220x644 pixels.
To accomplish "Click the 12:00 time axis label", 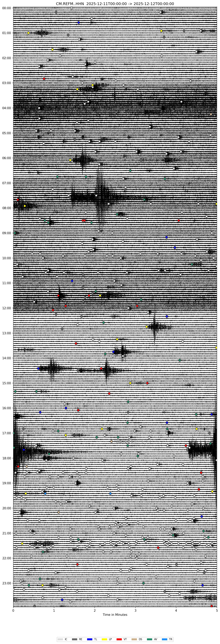I will tap(7, 308).
